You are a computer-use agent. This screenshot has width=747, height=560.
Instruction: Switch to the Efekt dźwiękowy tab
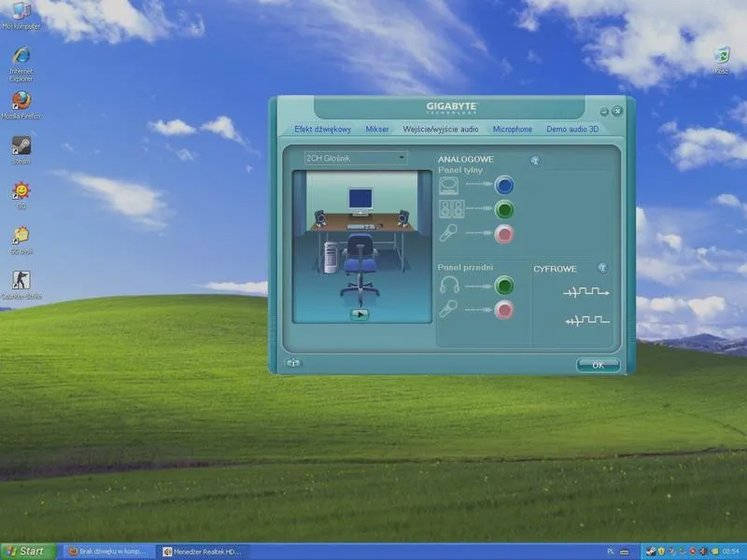tap(322, 129)
